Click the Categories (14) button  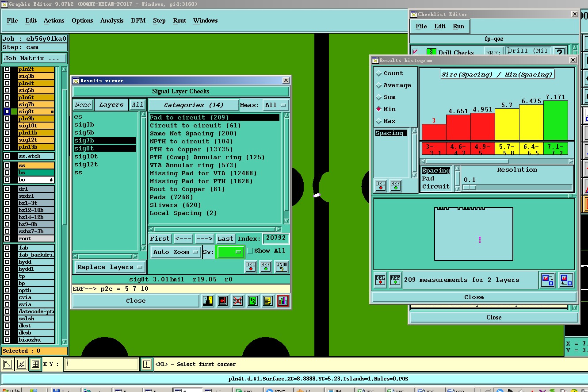point(193,105)
